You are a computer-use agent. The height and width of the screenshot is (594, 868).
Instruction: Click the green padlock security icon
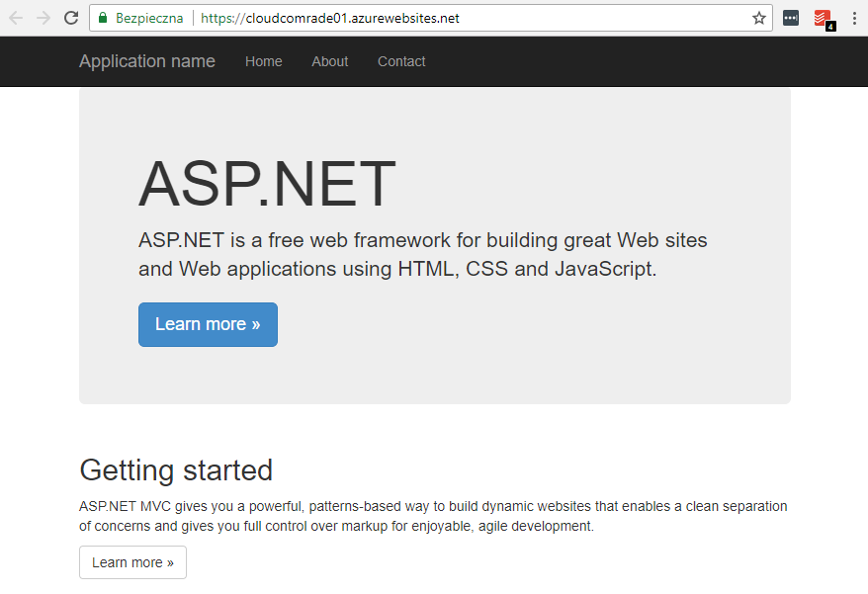(x=103, y=18)
